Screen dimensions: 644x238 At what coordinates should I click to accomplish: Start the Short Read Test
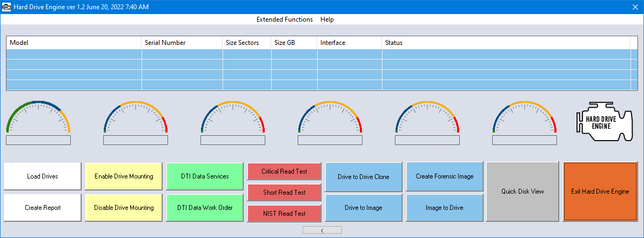tap(284, 193)
